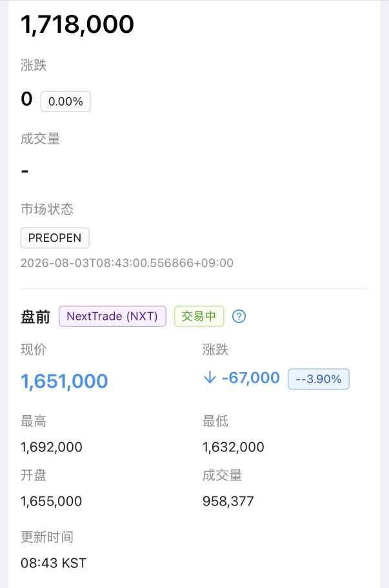Click the 现价 label
The image size is (389, 588).
pos(34,349)
